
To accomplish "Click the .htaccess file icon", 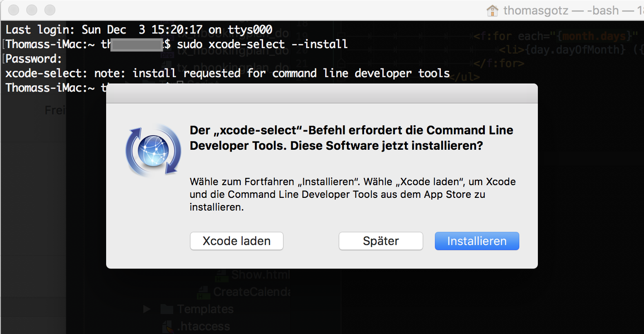I will coord(167,326).
